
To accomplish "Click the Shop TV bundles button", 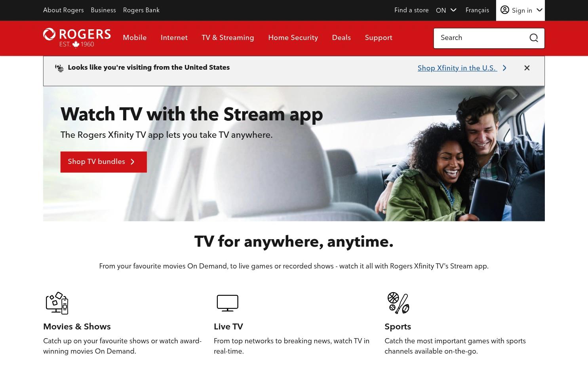I will tap(104, 162).
